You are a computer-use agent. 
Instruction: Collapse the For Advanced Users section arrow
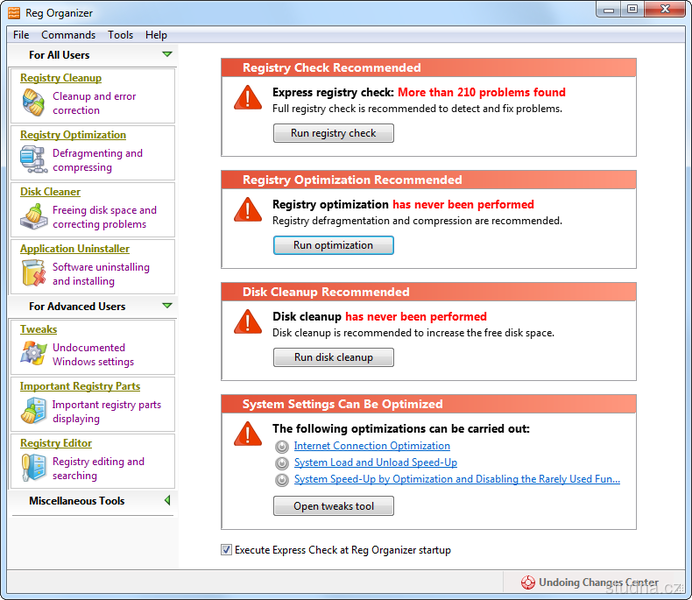(167, 305)
